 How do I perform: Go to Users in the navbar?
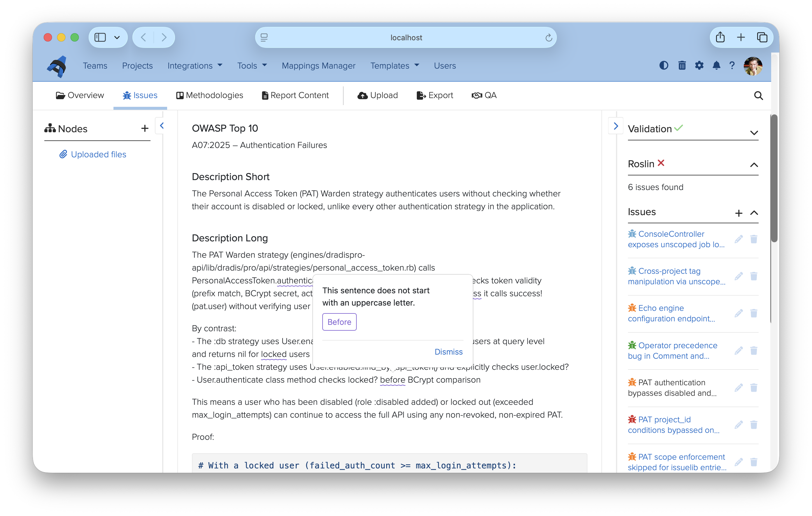445,65
